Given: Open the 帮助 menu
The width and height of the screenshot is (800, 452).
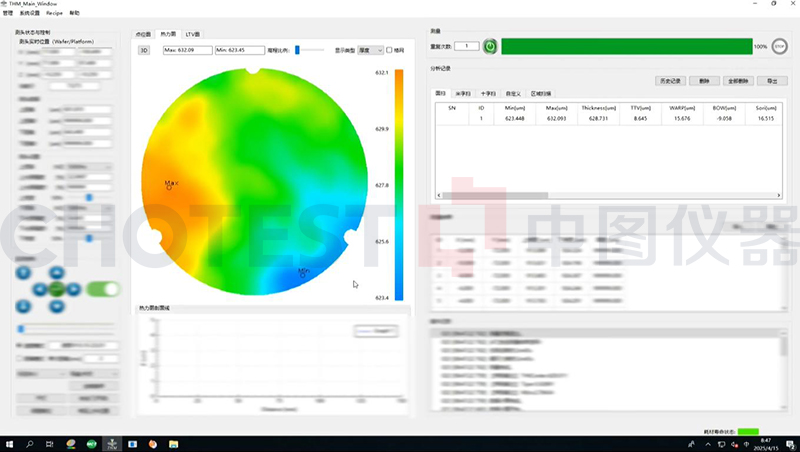Looking at the screenshot, I should (74, 13).
